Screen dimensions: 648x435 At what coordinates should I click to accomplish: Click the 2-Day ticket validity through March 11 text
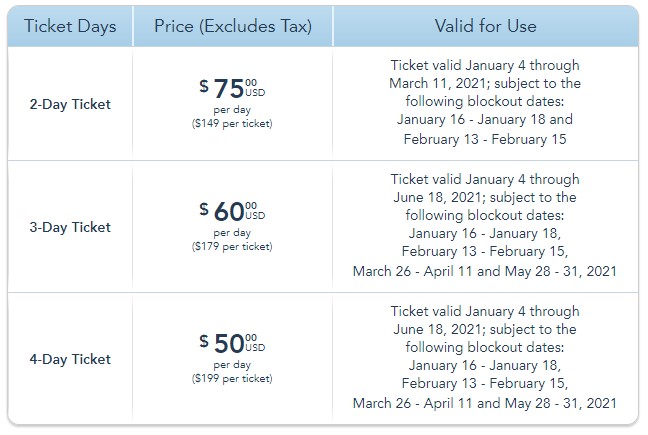[x=485, y=73]
